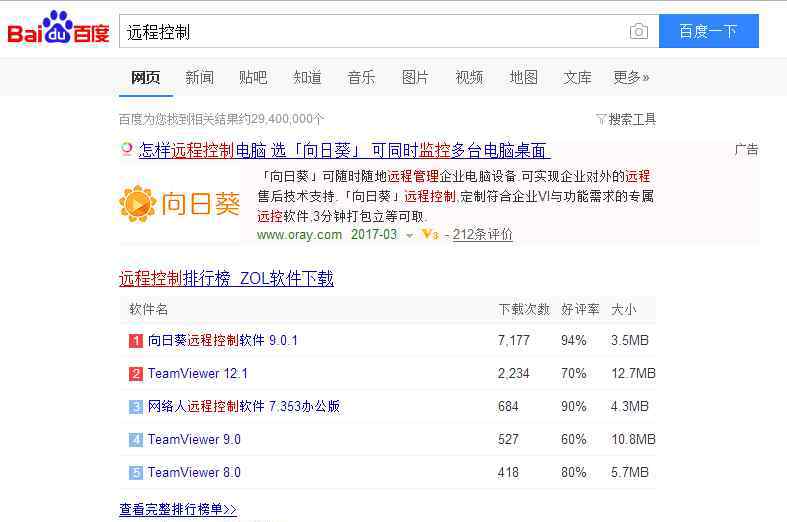Open the 搜索工具 filter
The image size is (787, 522).
coord(626,119)
